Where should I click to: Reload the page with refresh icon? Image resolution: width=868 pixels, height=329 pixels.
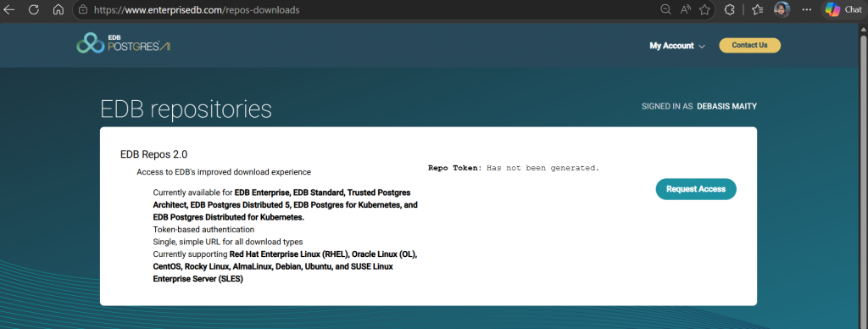point(34,9)
